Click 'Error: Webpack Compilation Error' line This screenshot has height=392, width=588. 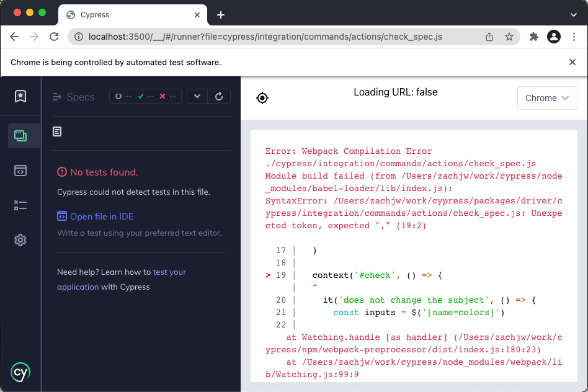click(349, 151)
